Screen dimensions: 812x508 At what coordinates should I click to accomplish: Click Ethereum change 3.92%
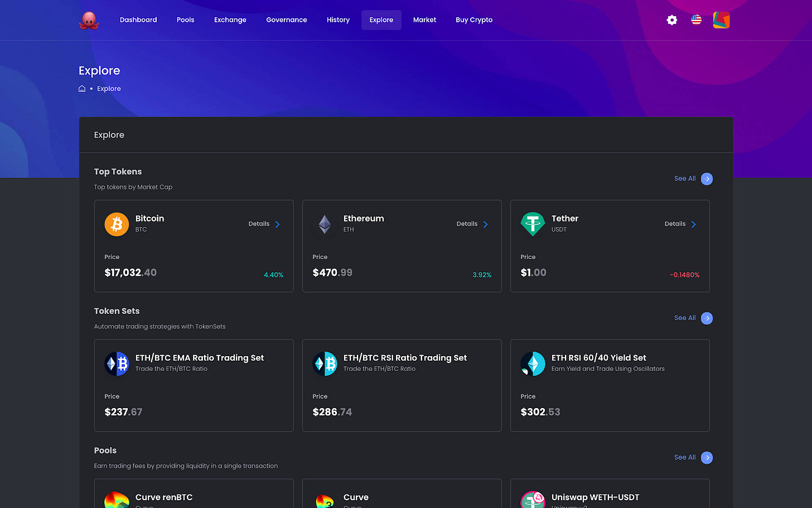point(482,275)
